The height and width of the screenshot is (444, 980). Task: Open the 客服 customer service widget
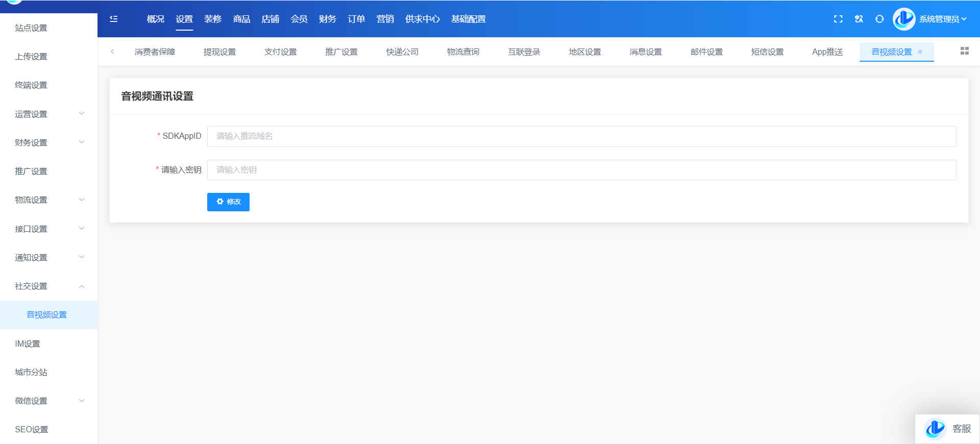[948, 429]
